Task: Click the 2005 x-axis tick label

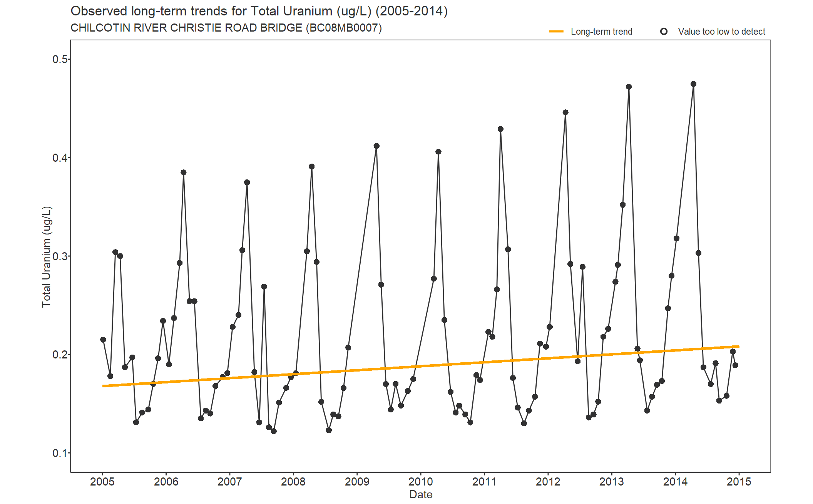Action: click(102, 482)
